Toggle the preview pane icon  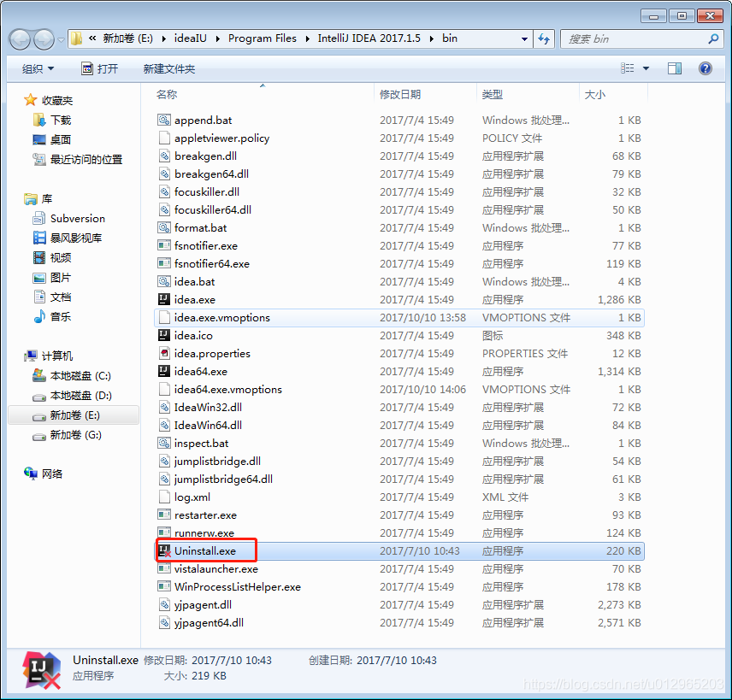pyautogui.click(x=674, y=68)
